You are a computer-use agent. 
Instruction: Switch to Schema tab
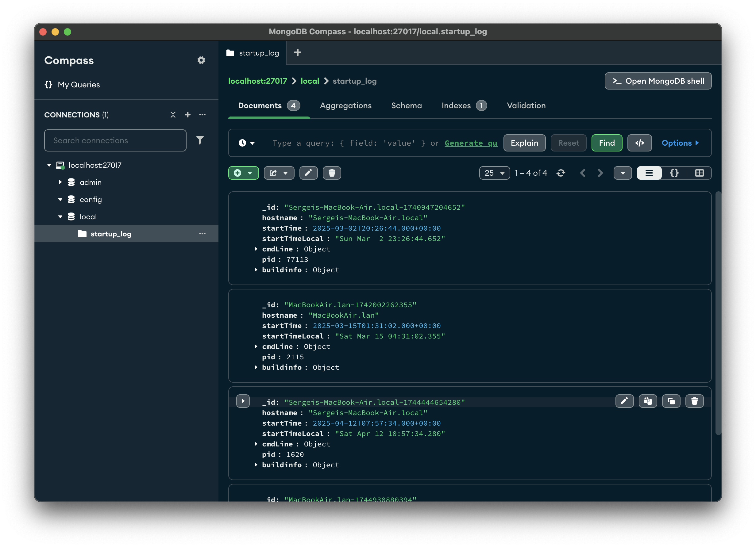(x=406, y=105)
